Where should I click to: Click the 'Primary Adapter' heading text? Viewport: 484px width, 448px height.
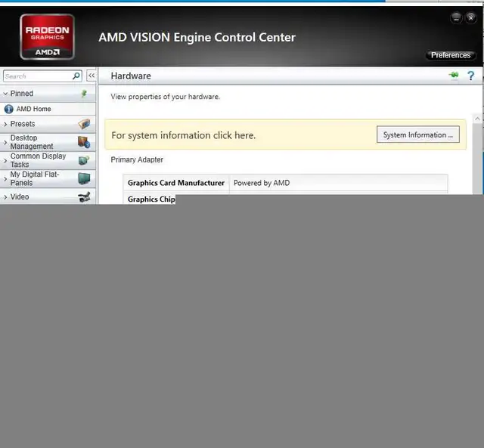137,159
